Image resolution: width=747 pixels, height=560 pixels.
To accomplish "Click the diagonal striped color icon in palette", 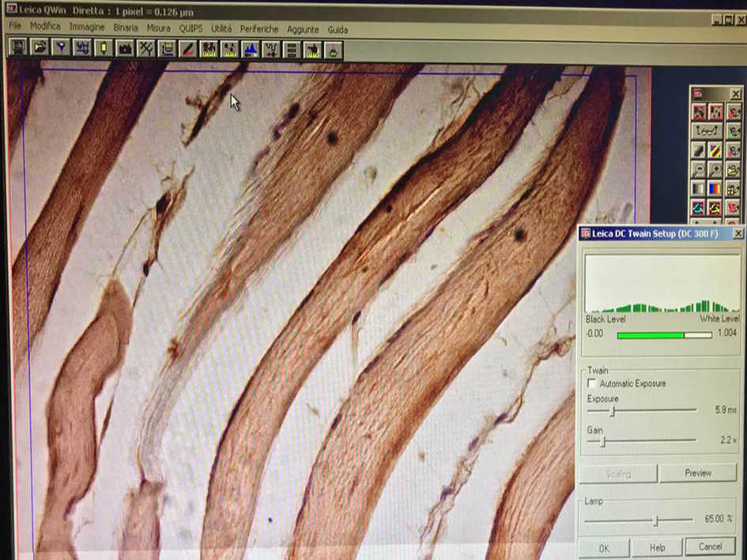I will [x=715, y=151].
